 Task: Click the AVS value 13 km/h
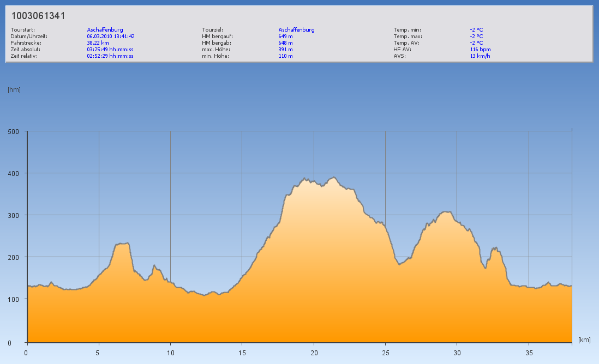point(480,56)
